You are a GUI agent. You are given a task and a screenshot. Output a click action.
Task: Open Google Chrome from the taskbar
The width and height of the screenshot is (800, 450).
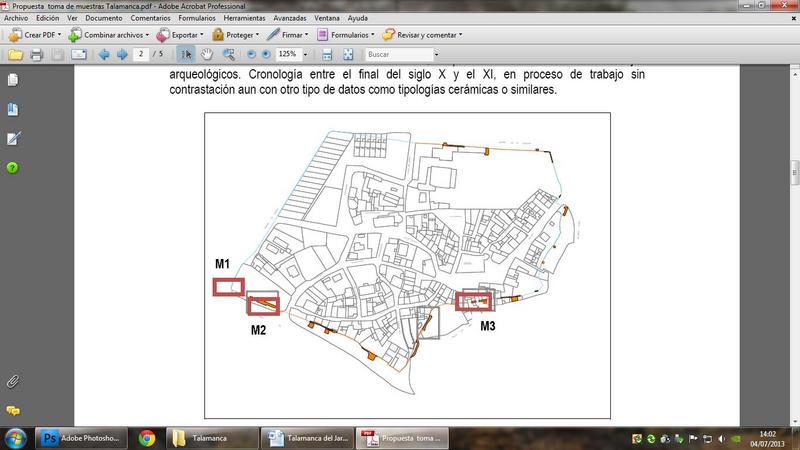tap(147, 438)
